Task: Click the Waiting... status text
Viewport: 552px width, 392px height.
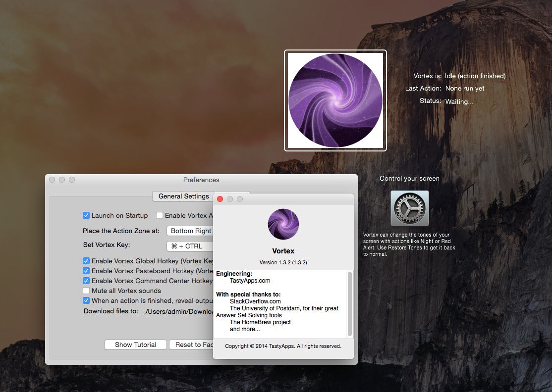Action: coord(459,101)
